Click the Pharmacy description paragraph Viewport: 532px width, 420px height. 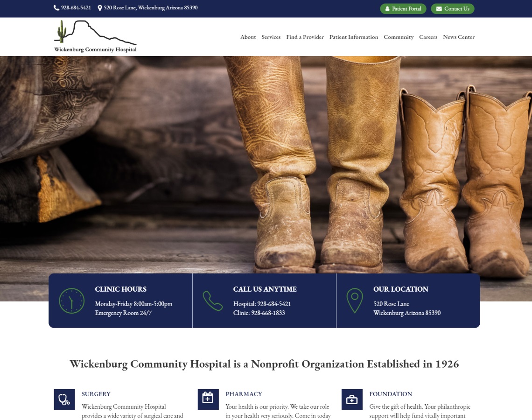pos(278,411)
